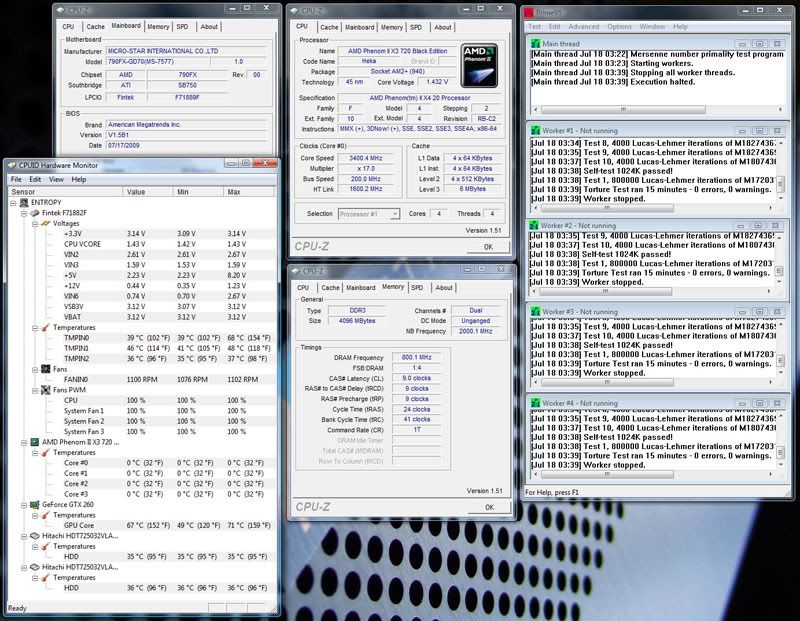The height and width of the screenshot is (621, 800).
Task: Collapse the AMD Phenom II X3 720 node
Action: pos(24,442)
